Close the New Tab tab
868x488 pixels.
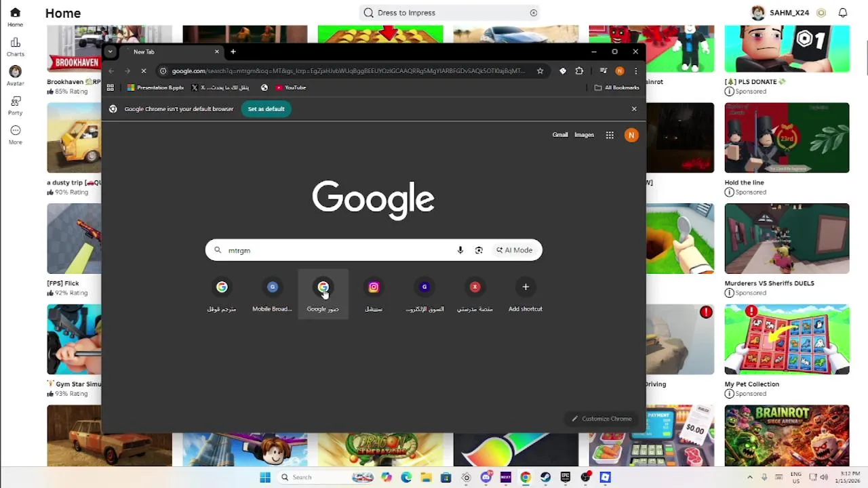coord(217,52)
